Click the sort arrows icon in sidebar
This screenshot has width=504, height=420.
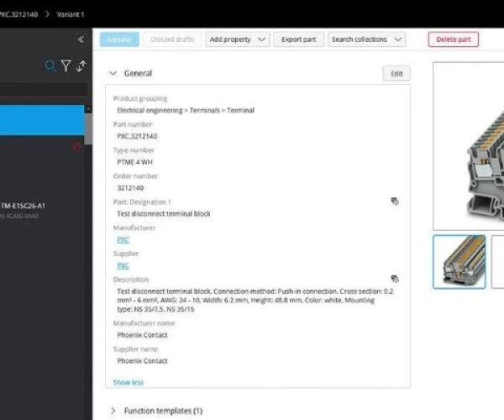click(x=81, y=66)
